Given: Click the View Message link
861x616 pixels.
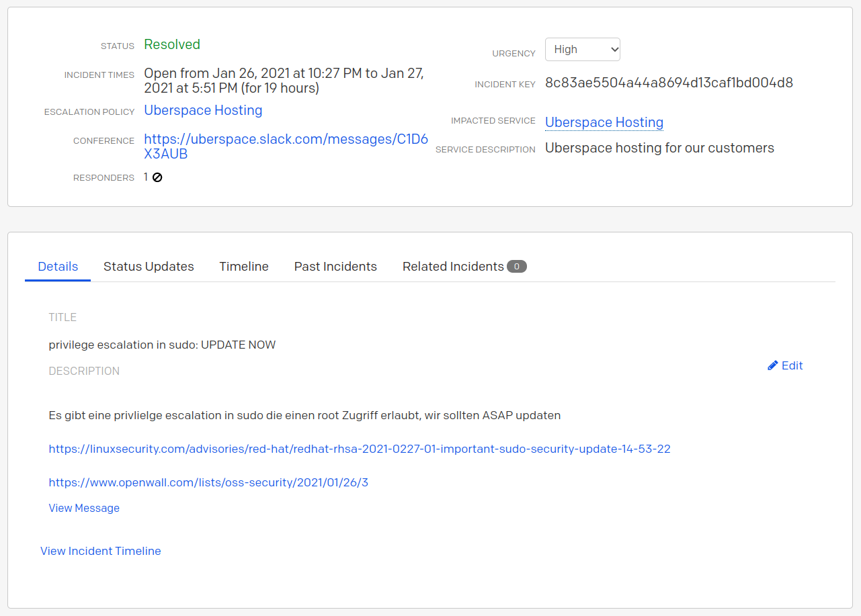Looking at the screenshot, I should (x=84, y=508).
